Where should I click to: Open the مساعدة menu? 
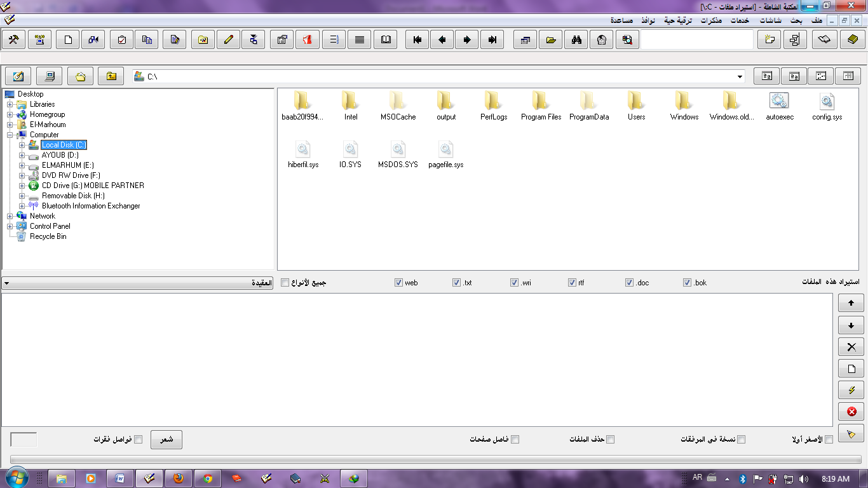coord(621,20)
